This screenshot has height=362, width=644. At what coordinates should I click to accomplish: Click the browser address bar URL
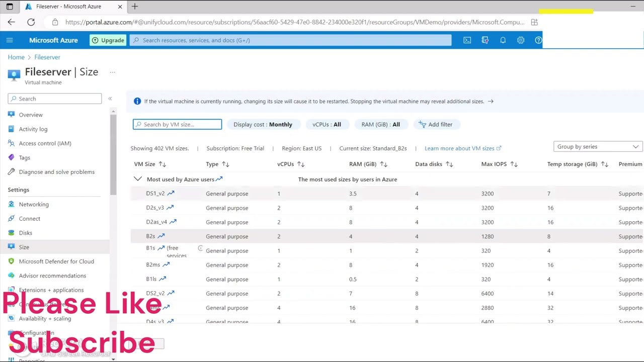(295, 22)
